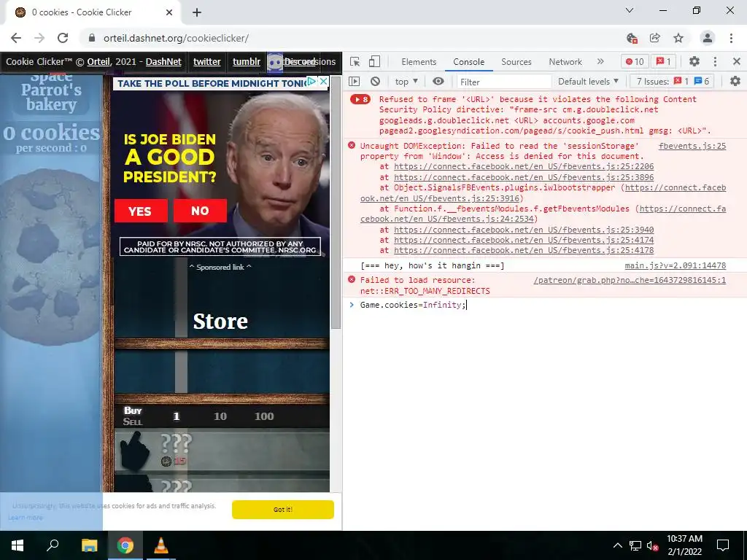747x560 pixels.
Task: Click the browser forward arrow
Action: tap(39, 38)
